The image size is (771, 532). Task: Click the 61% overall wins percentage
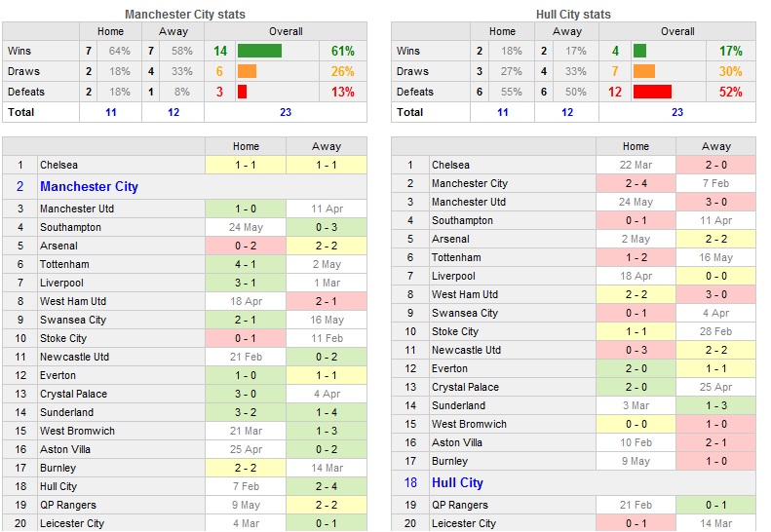point(342,51)
